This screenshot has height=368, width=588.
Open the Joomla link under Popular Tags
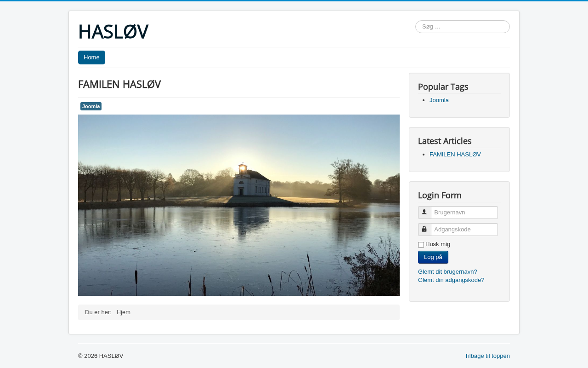pyautogui.click(x=439, y=100)
